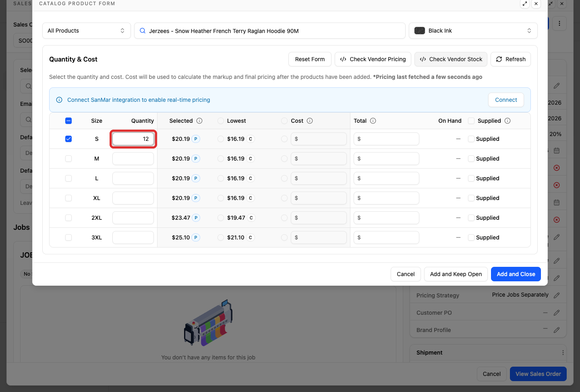Select the Lowest price radio for size S

coord(221,139)
